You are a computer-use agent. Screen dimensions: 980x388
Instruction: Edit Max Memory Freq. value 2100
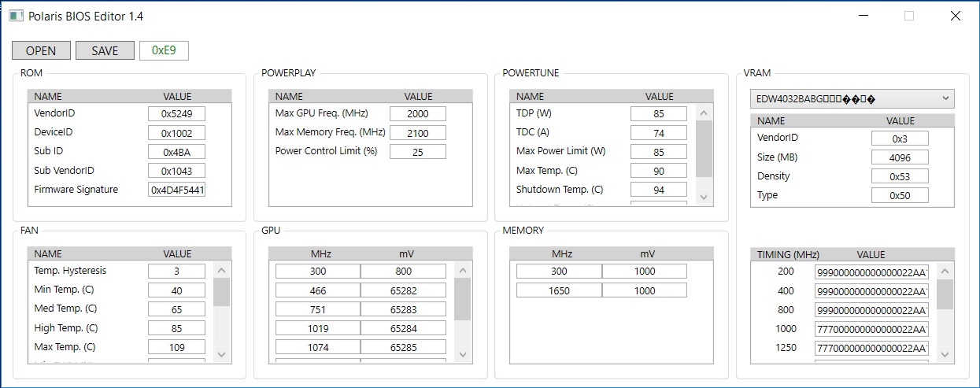pos(418,133)
